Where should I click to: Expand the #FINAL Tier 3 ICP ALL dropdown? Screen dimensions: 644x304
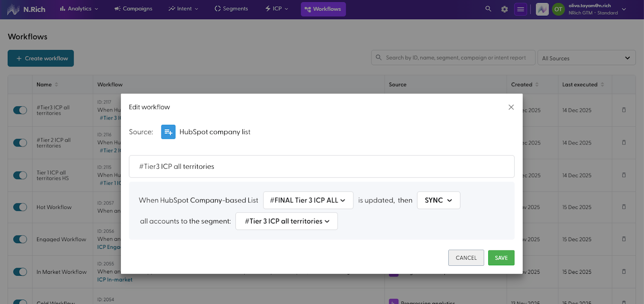coord(308,201)
